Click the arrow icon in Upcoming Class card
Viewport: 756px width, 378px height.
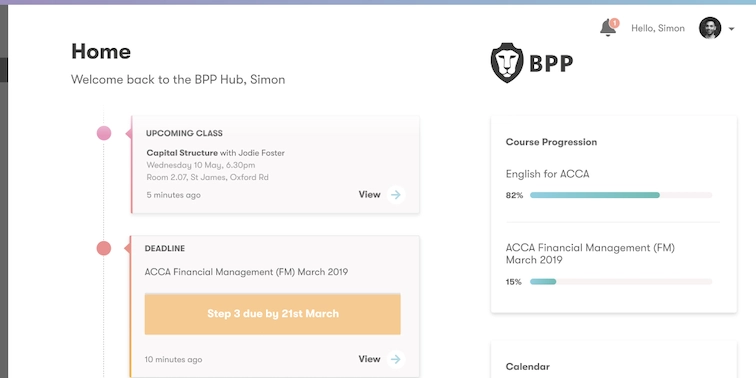(395, 195)
